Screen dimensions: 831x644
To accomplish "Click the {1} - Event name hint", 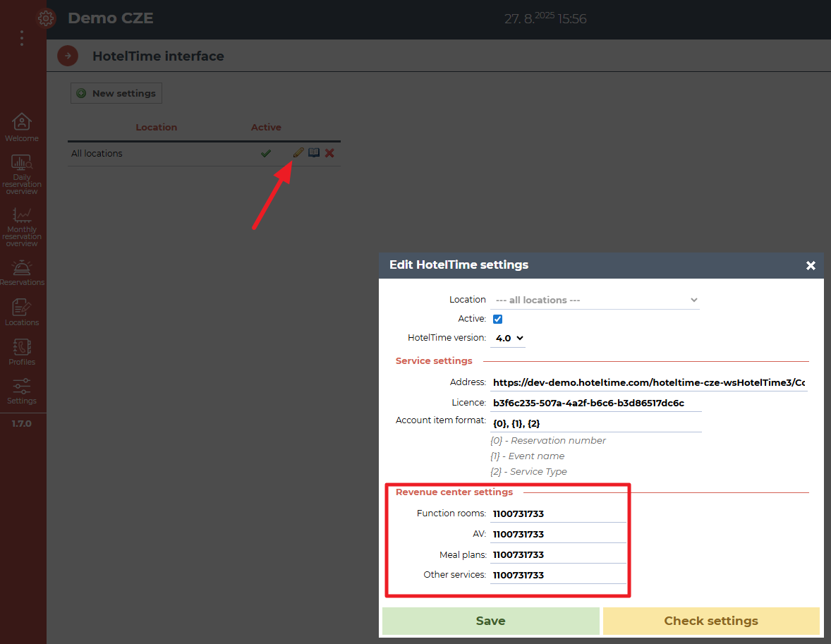I will pos(528,456).
